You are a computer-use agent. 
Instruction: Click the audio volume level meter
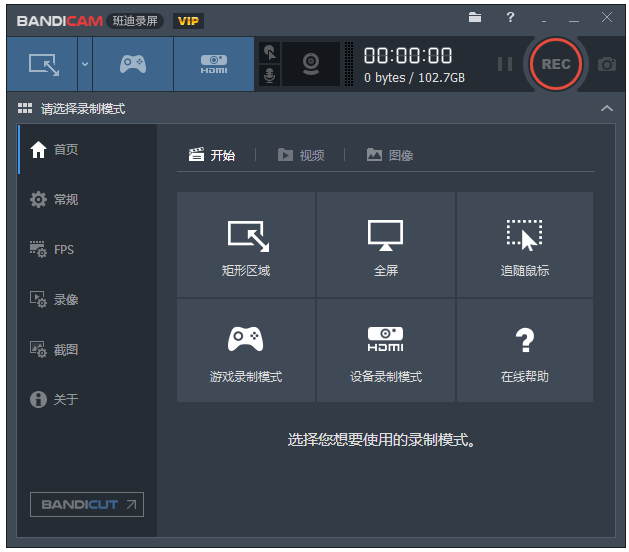pos(349,64)
